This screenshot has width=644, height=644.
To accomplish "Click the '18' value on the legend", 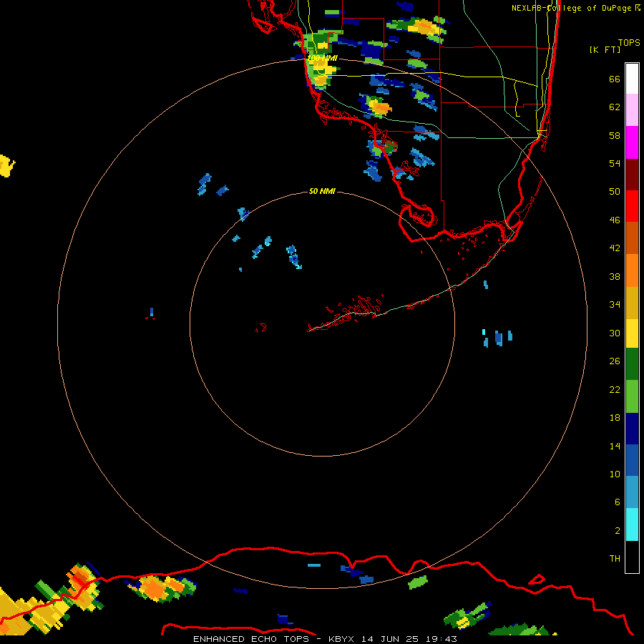I will coord(615,418).
